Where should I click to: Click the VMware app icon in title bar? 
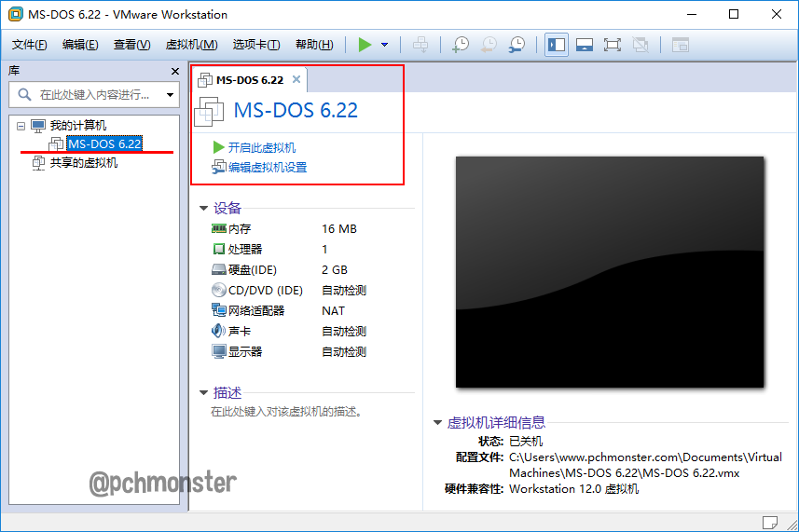[16, 14]
